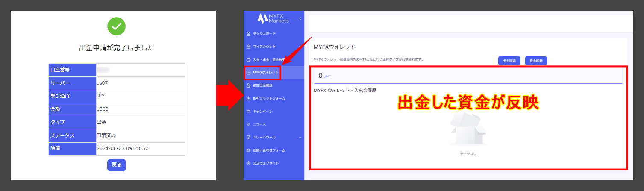Click the 取引通貨 header cell
The image size is (644, 191).
[x=73, y=96]
